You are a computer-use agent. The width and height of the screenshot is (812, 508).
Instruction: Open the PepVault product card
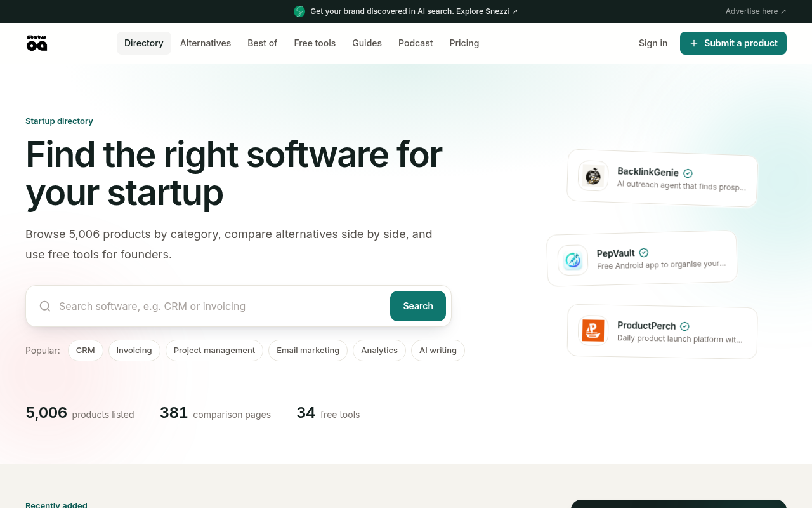click(x=642, y=258)
